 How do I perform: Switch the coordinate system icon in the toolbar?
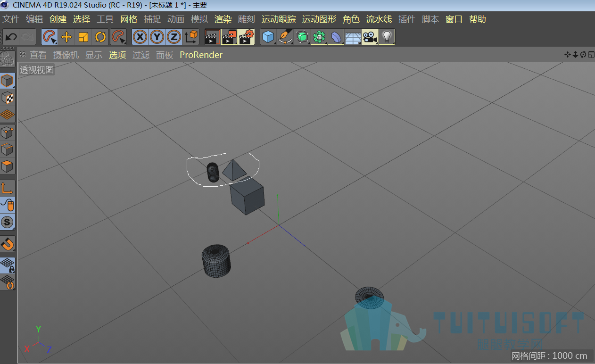coord(191,37)
